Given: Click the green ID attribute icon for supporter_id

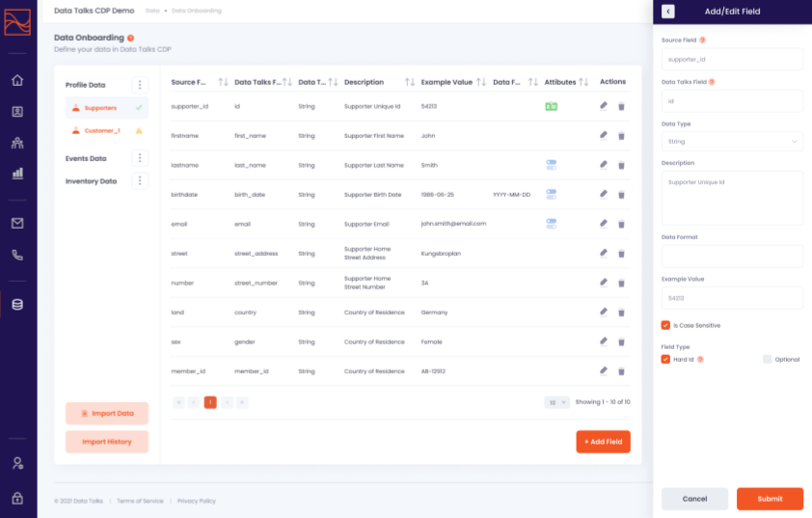Looking at the screenshot, I should click(552, 107).
